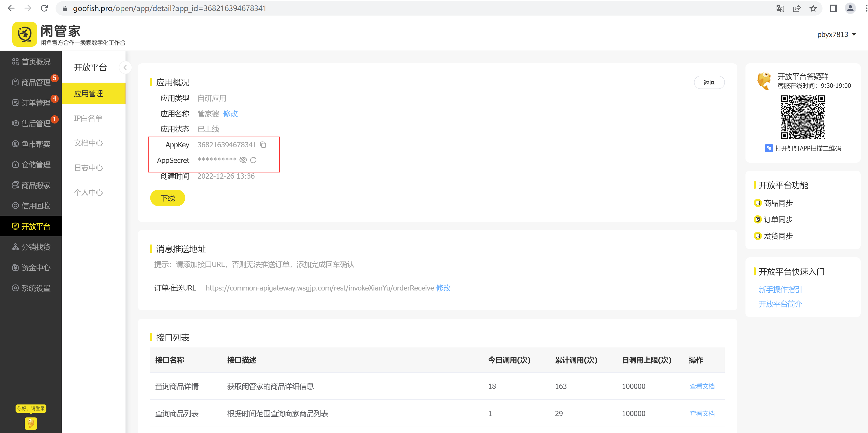This screenshot has width=868, height=433.
Task: Open the 开放平台简介 link
Action: 780,304
